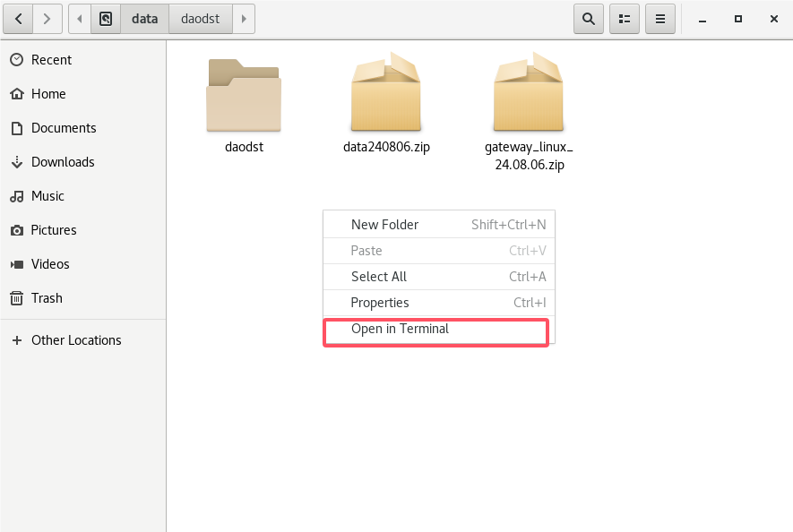Select the daodst path segment

pyautogui.click(x=201, y=19)
